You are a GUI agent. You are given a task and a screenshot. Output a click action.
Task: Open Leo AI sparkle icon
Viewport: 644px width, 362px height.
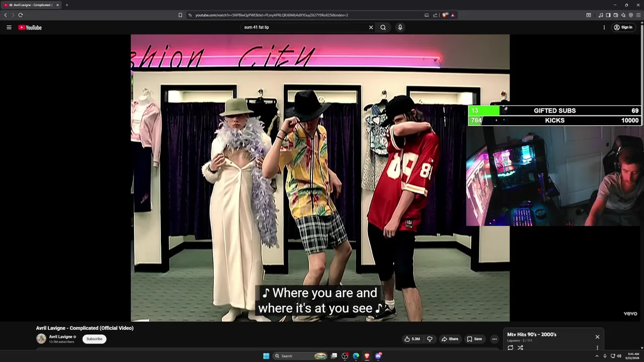[x=623, y=15]
